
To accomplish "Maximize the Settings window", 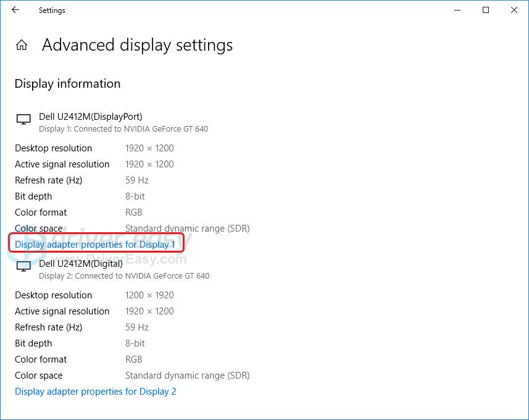I will coord(485,10).
